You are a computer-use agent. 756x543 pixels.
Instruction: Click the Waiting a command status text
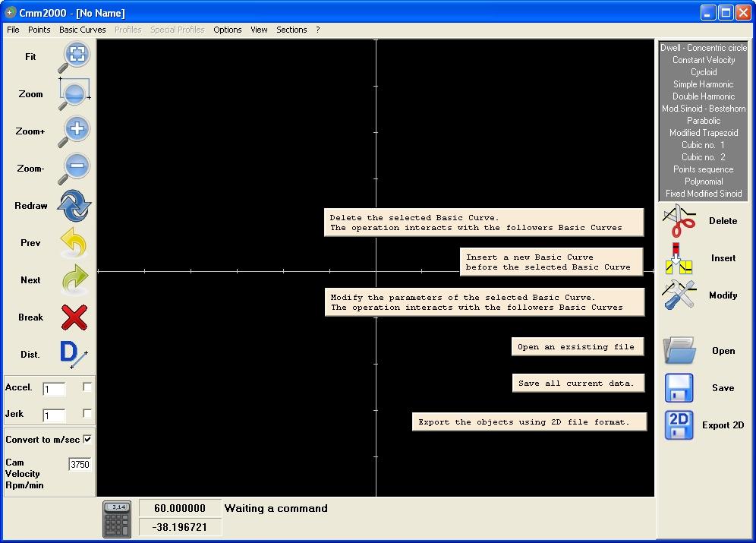pos(276,508)
